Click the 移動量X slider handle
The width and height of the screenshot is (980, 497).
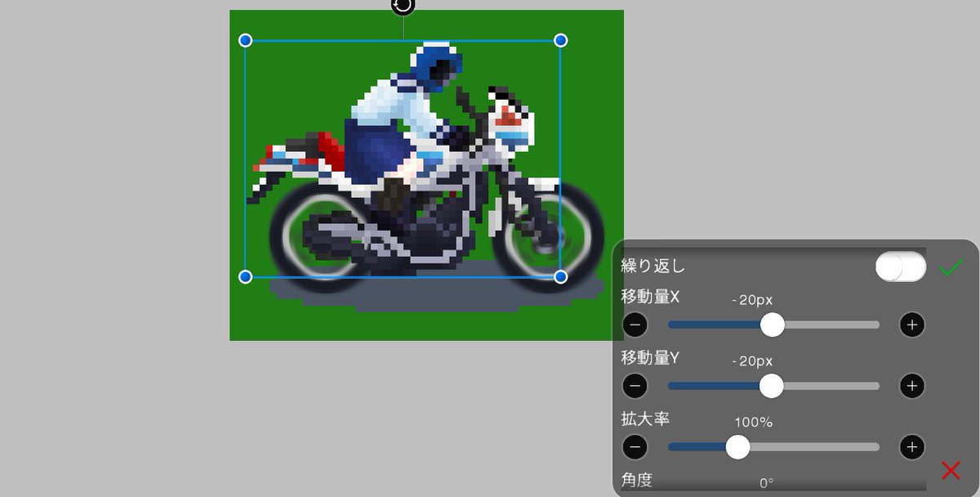pos(772,325)
